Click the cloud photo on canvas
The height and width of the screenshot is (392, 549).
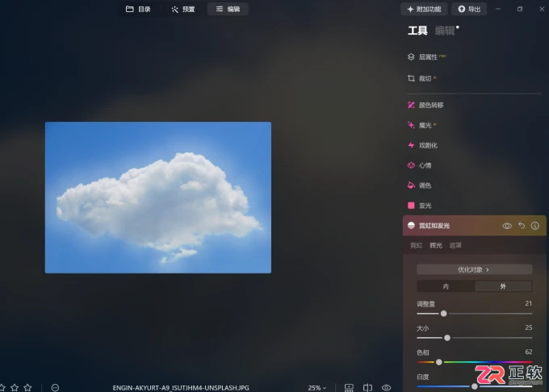158,198
